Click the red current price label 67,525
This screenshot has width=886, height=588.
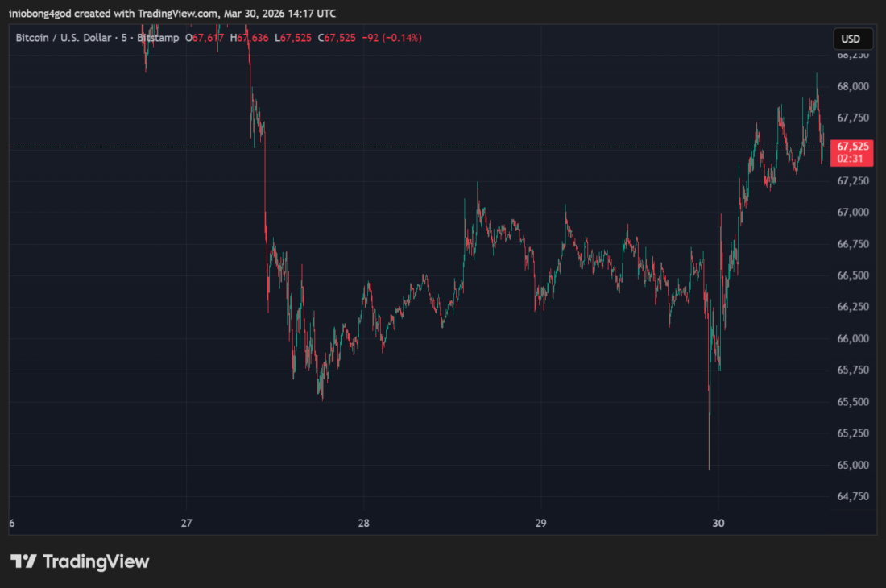851,147
